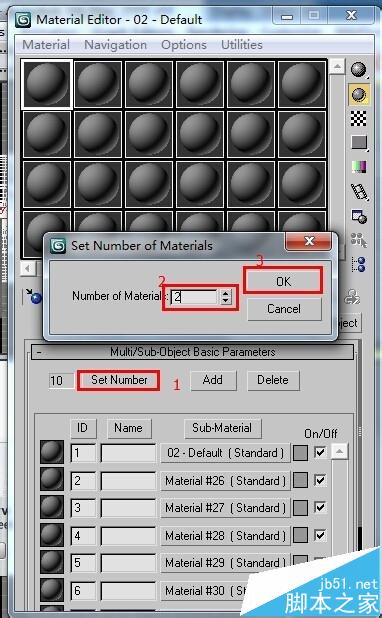
Task: Click the ID column header button
Action: (x=83, y=428)
